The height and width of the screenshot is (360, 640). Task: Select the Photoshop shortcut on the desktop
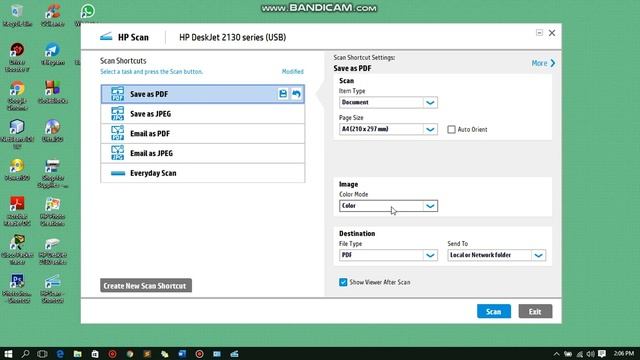[x=17, y=288]
